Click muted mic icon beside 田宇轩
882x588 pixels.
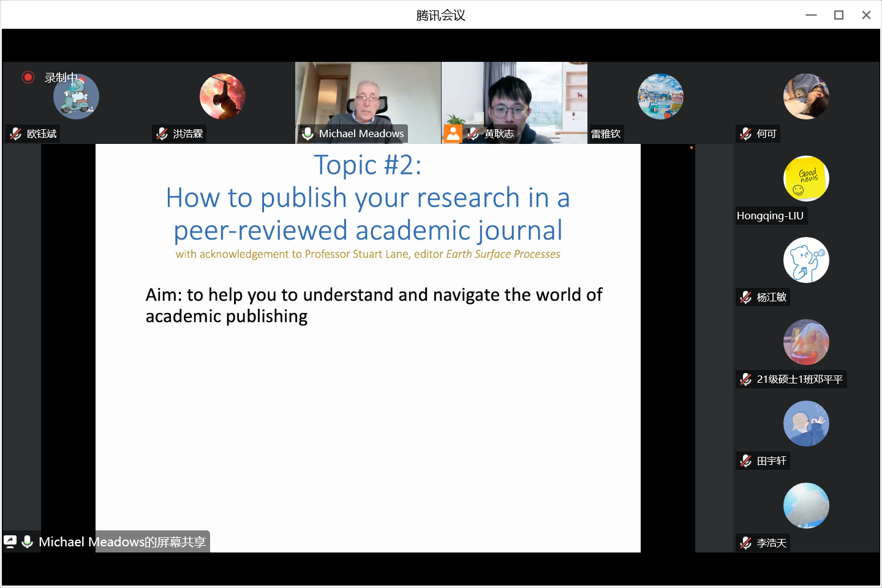tap(746, 461)
